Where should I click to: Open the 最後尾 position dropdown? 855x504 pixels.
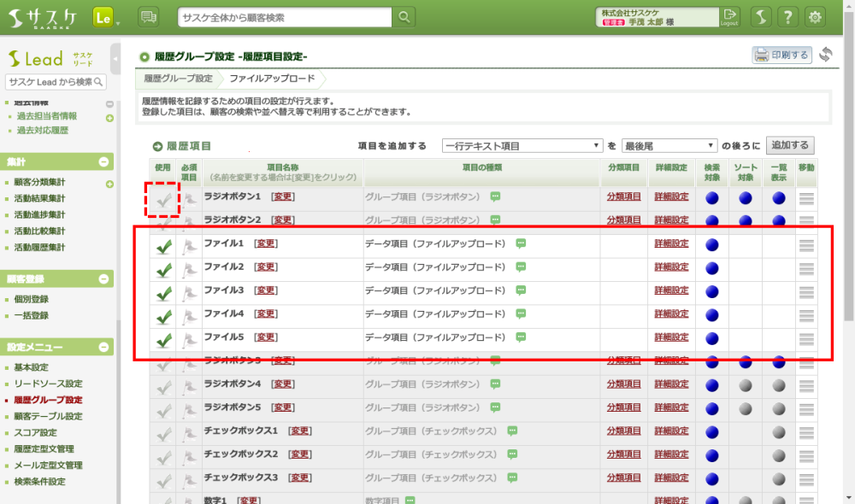coord(669,146)
